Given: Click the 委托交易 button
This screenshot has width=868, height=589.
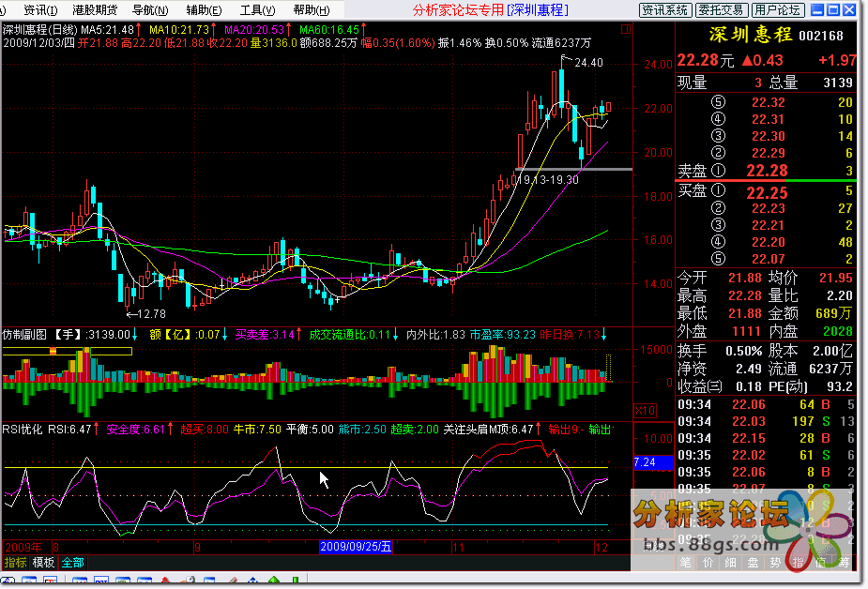Looking at the screenshot, I should (722, 10).
